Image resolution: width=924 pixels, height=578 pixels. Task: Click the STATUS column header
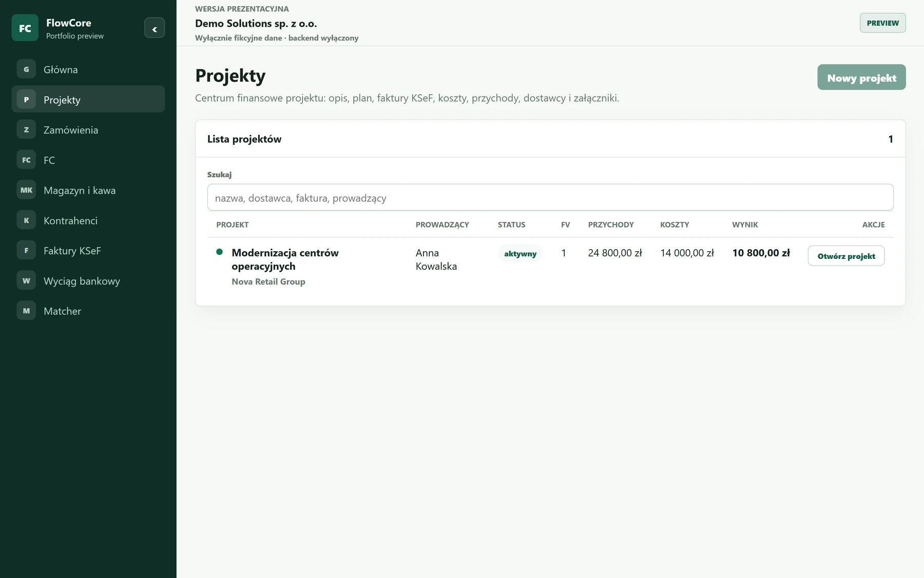coord(512,225)
